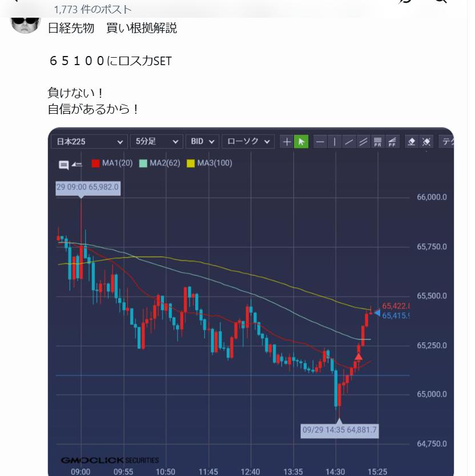Select the crosshair cursor tool
Image resolution: width=475 pixels, height=476 pixels.
[x=287, y=142]
